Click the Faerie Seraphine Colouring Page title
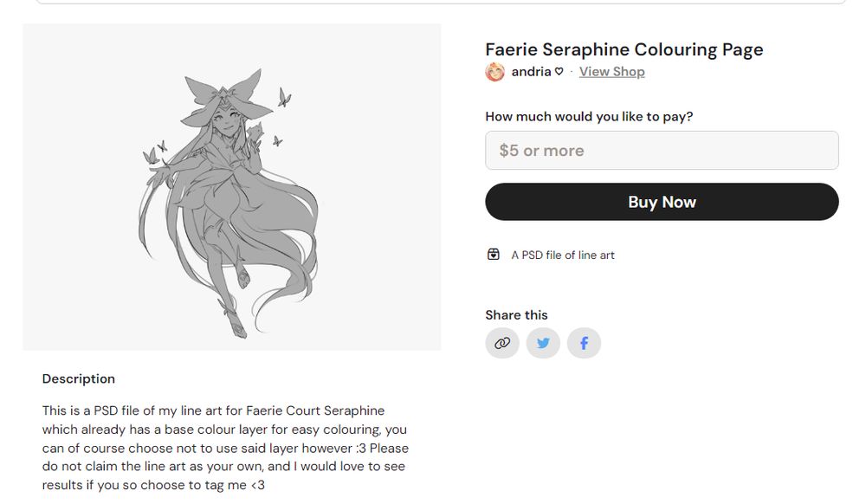Viewport: 866px width, 504px height. tap(624, 49)
